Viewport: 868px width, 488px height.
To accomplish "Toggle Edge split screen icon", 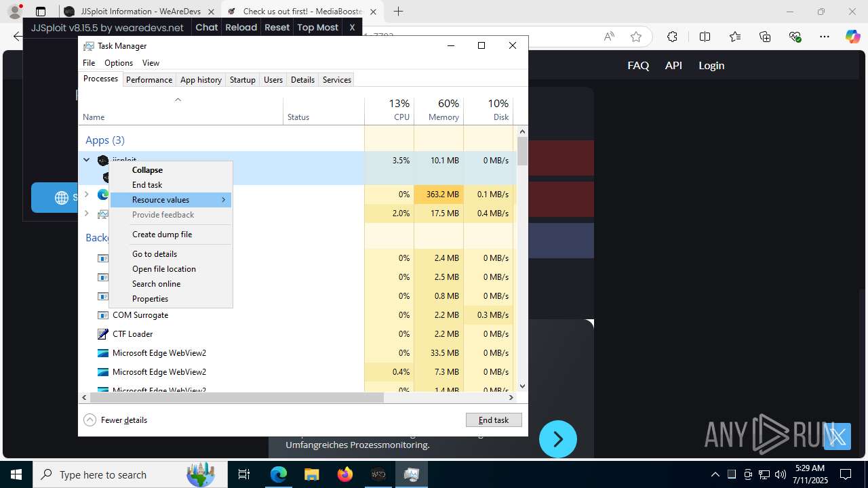I will click(705, 37).
